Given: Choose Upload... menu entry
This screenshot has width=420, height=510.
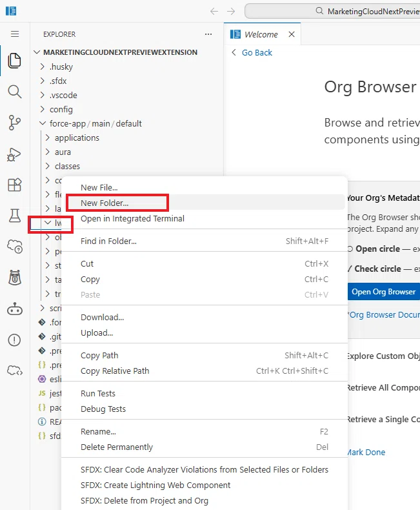Looking at the screenshot, I should coord(205,333).
